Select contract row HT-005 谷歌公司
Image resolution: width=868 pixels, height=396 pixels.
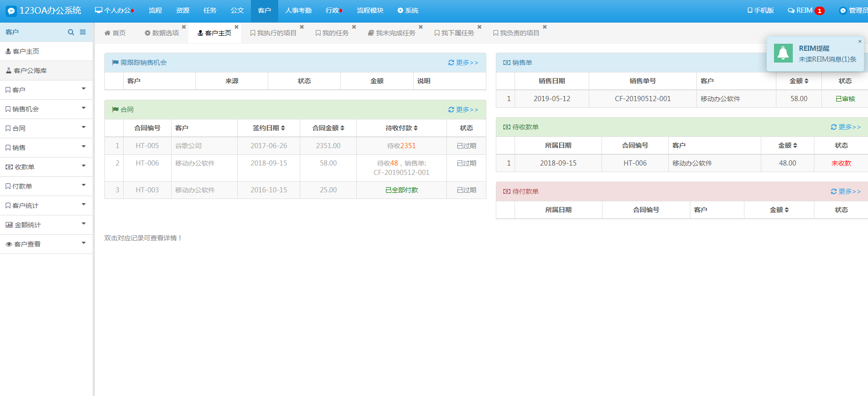click(x=295, y=146)
